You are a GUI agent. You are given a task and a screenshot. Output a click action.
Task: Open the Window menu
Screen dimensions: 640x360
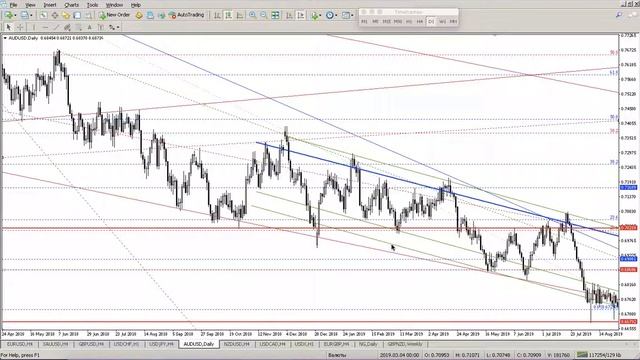pyautogui.click(x=114, y=5)
